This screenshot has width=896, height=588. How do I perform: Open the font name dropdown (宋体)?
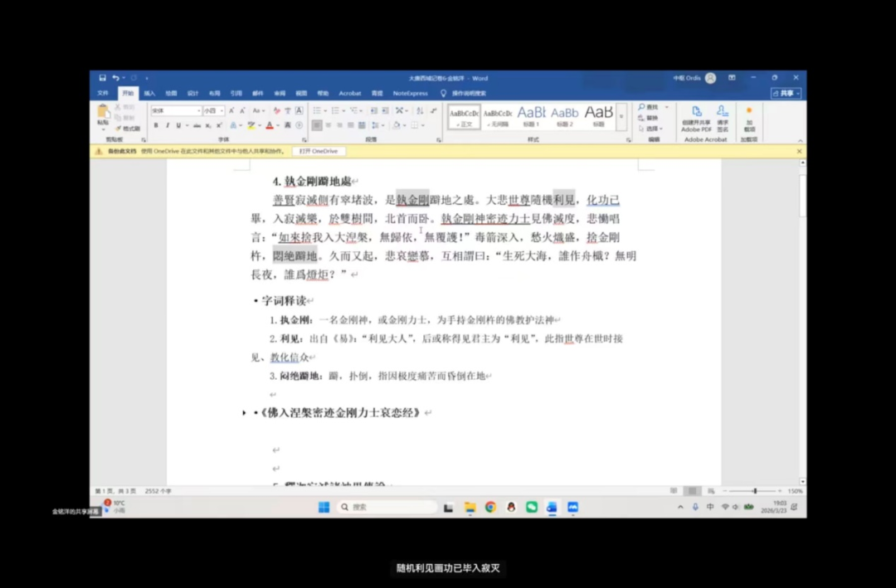point(198,110)
